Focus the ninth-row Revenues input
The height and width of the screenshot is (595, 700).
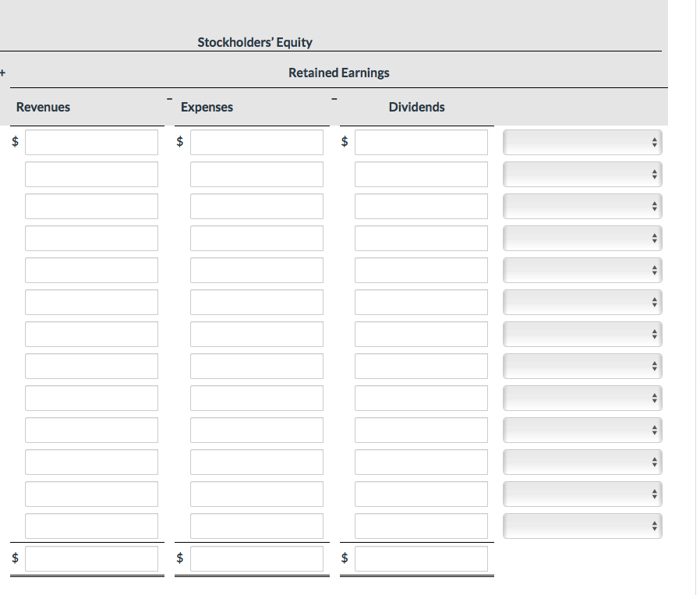[x=91, y=398]
